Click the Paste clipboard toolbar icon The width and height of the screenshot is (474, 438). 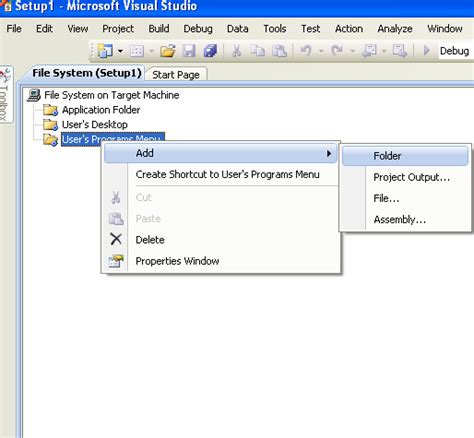click(279, 51)
